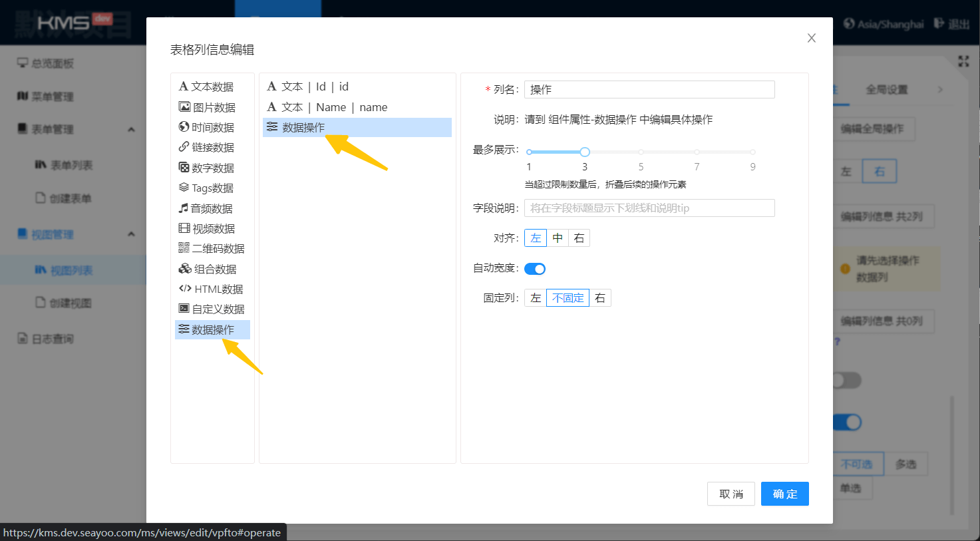This screenshot has width=980, height=541.
Task: Click the 取消 cancel button
Action: pos(731,494)
